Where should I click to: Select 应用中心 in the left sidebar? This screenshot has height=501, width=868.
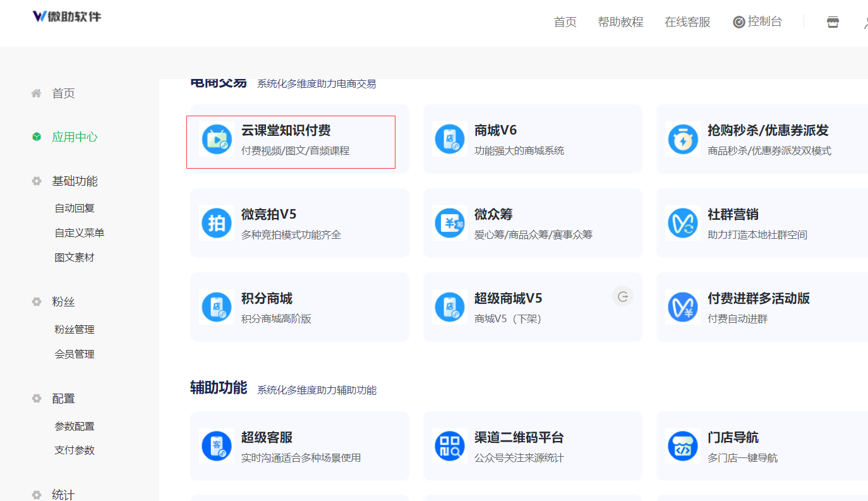coord(75,137)
